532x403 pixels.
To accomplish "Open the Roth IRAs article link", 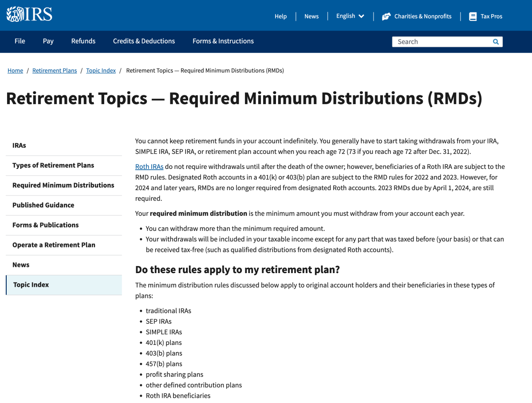I will [x=149, y=167].
